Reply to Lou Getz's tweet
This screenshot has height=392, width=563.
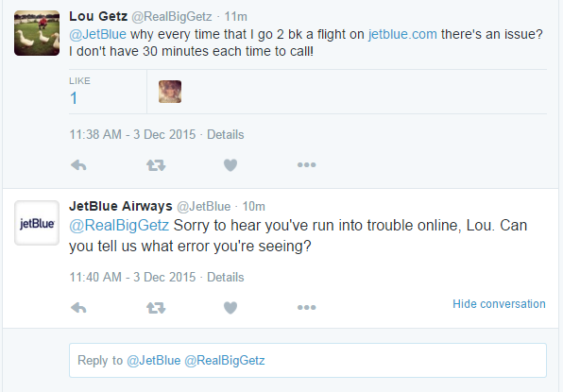pyautogui.click(x=78, y=165)
